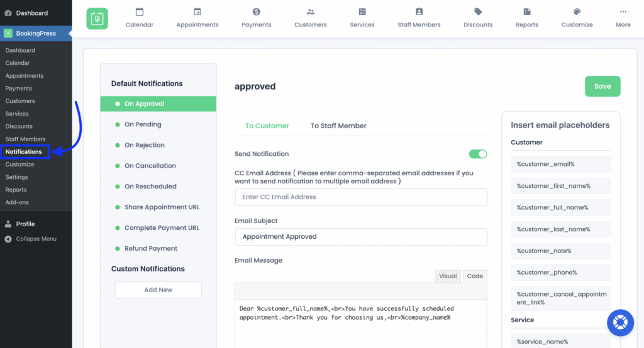
Task: Insert the %customer_first_name% placeholder
Action: point(553,186)
